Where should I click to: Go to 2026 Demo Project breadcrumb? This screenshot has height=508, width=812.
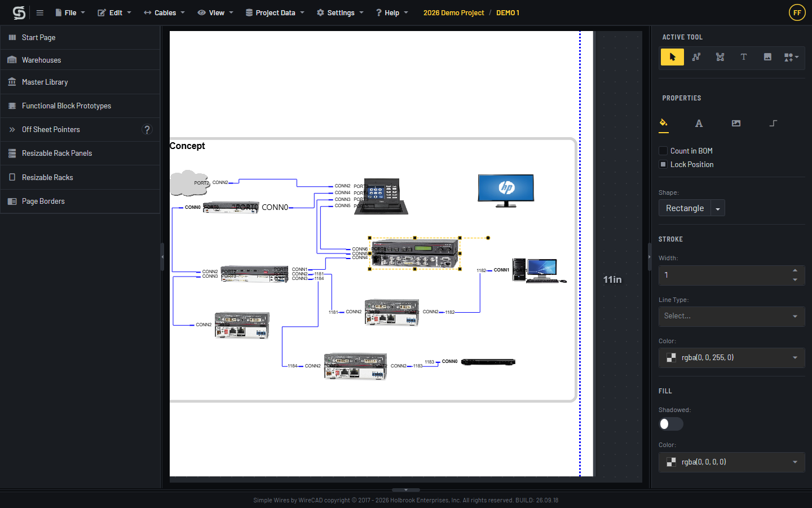[x=453, y=12]
